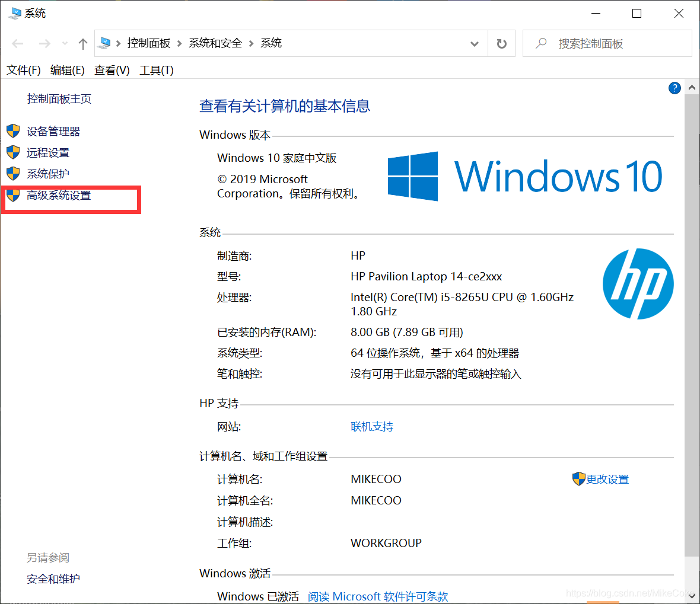
Task: Click the manufacturer value 'HP'
Action: click(358, 255)
